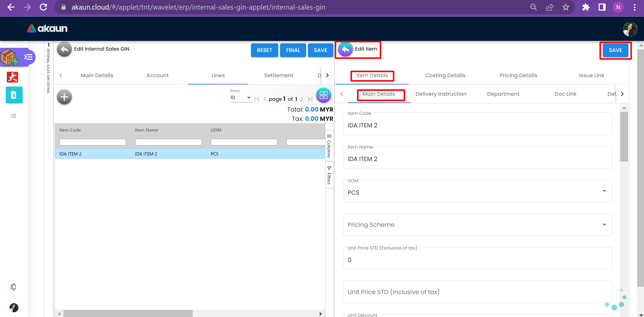Viewport: 644px width, 317px height.
Task: Click the gray back arrow beside Edit Internal Sales GIN
Action: 64,49
